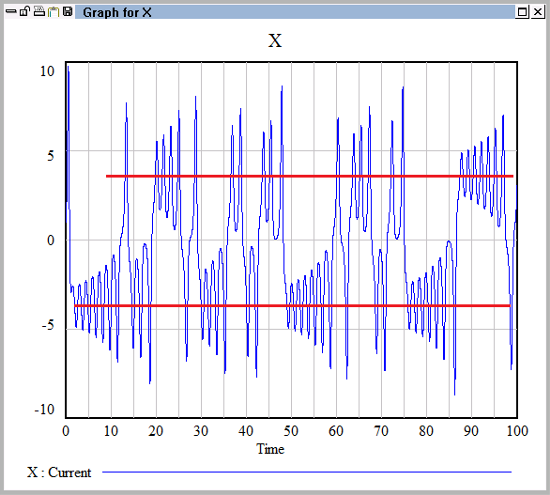The image size is (550, 495).
Task: Click the -10 label on vertical axis
Action: [45, 409]
